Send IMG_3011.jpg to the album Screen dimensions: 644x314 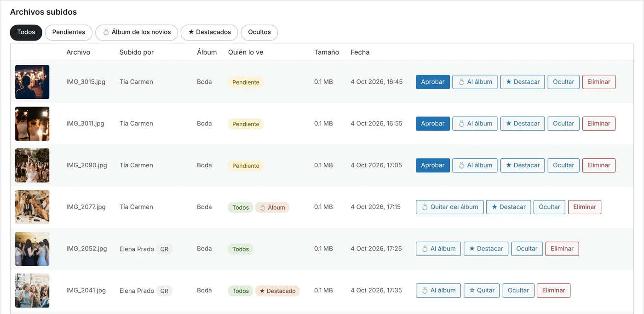[475, 124]
